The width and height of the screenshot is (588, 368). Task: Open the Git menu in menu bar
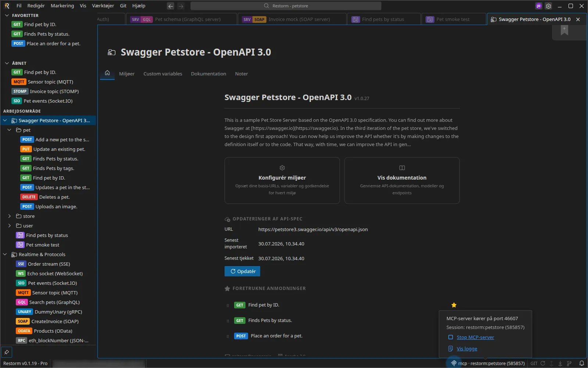[x=123, y=6]
